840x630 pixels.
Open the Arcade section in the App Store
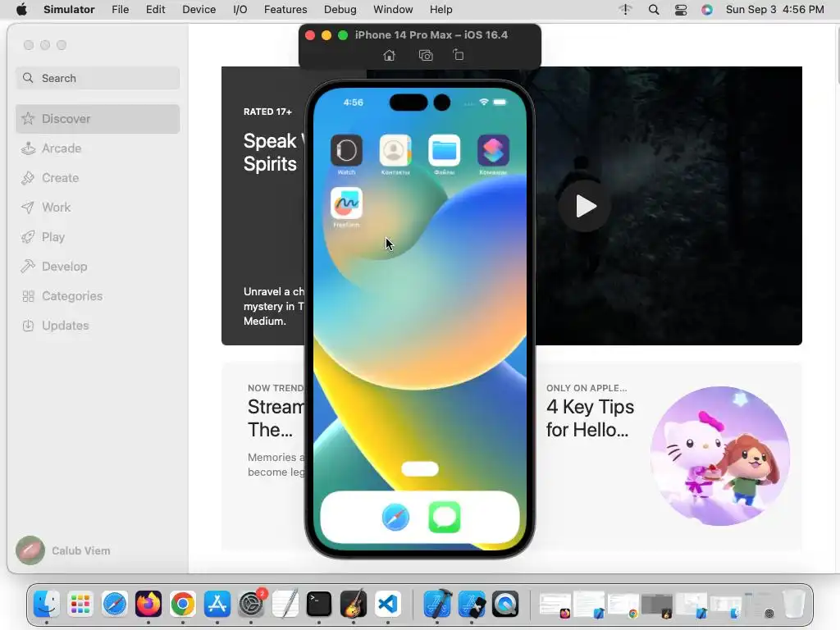point(98,148)
